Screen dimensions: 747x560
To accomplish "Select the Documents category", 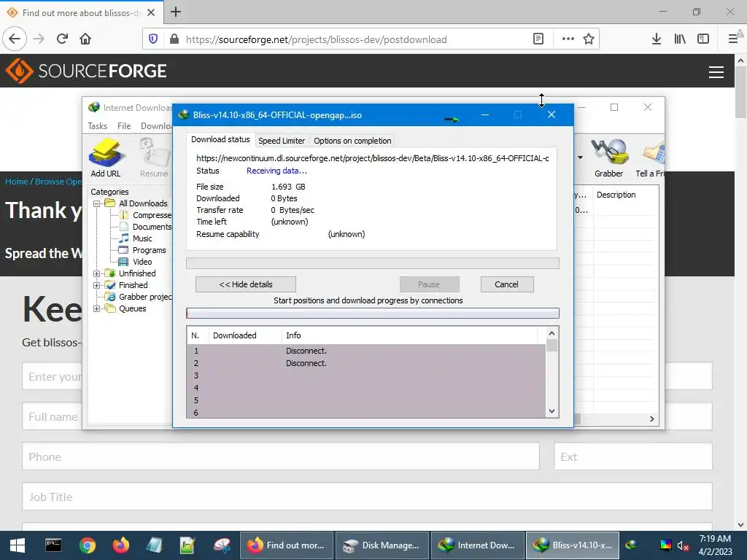I will (152, 227).
